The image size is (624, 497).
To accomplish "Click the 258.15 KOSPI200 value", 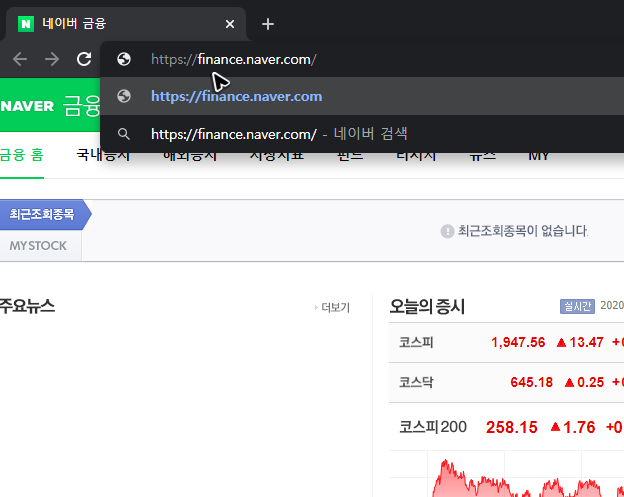I will point(512,427).
